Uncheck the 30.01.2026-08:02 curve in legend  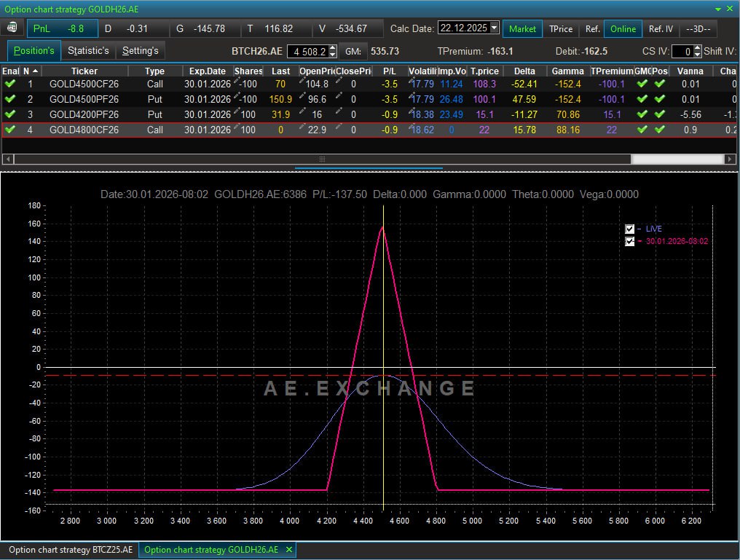click(630, 241)
